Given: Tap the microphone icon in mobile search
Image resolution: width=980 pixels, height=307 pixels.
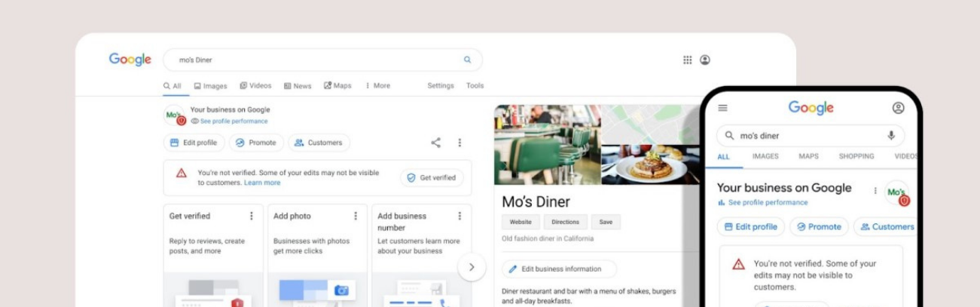Looking at the screenshot, I should click(x=891, y=136).
